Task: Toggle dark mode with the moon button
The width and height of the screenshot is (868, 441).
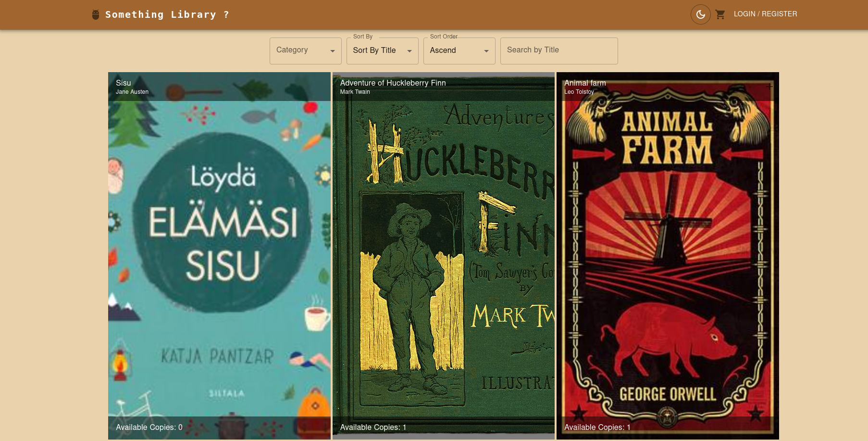Action: coord(700,14)
